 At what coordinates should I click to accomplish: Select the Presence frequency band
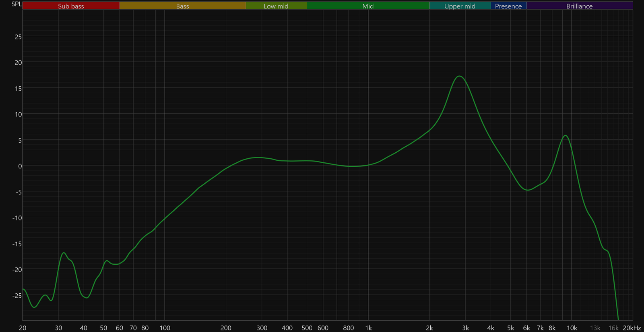(x=508, y=6)
